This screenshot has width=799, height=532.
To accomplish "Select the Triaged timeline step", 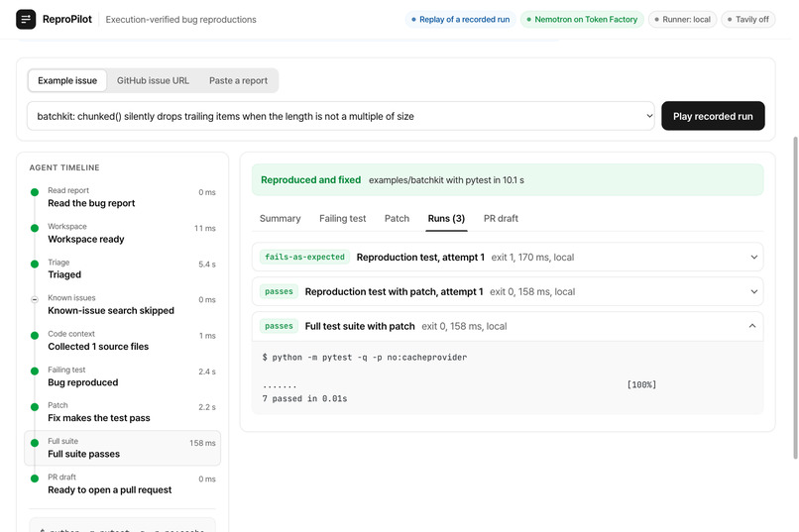I will click(122, 268).
